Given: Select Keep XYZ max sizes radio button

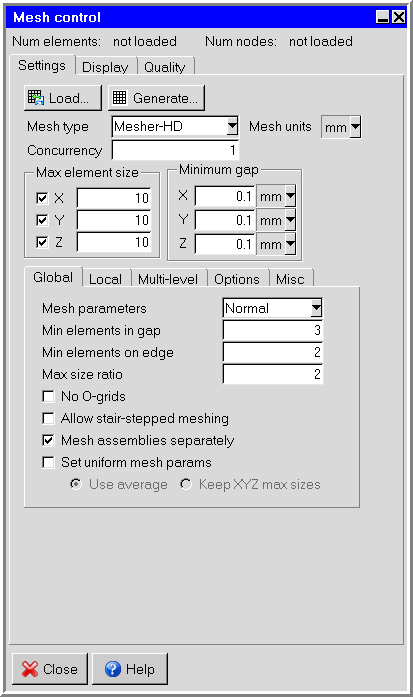Looking at the screenshot, I should (x=186, y=484).
